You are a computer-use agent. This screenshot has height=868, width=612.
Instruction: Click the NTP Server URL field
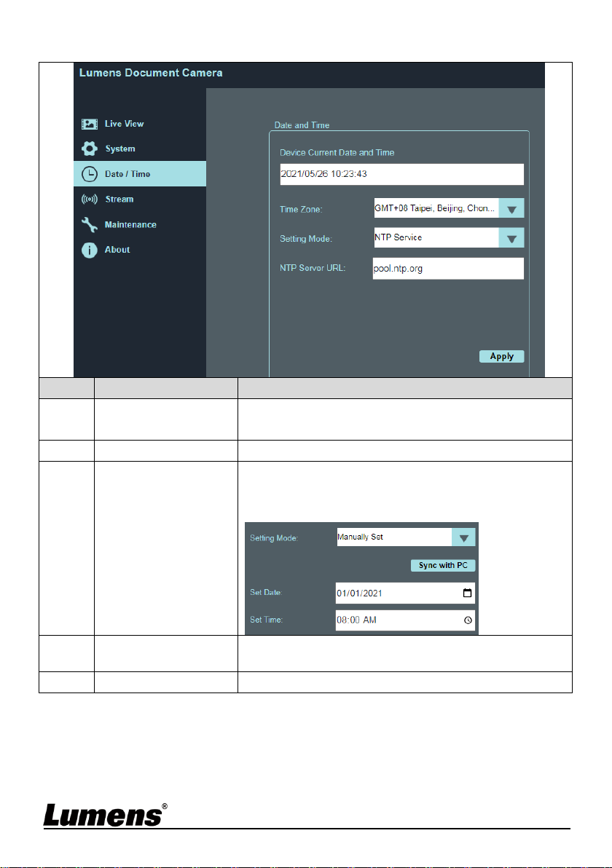[x=448, y=269]
